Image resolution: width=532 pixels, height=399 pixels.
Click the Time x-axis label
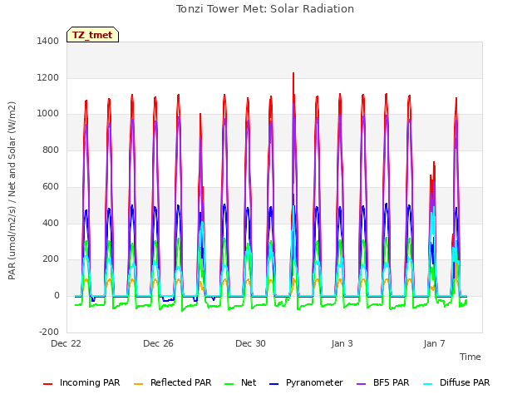coord(470,357)
